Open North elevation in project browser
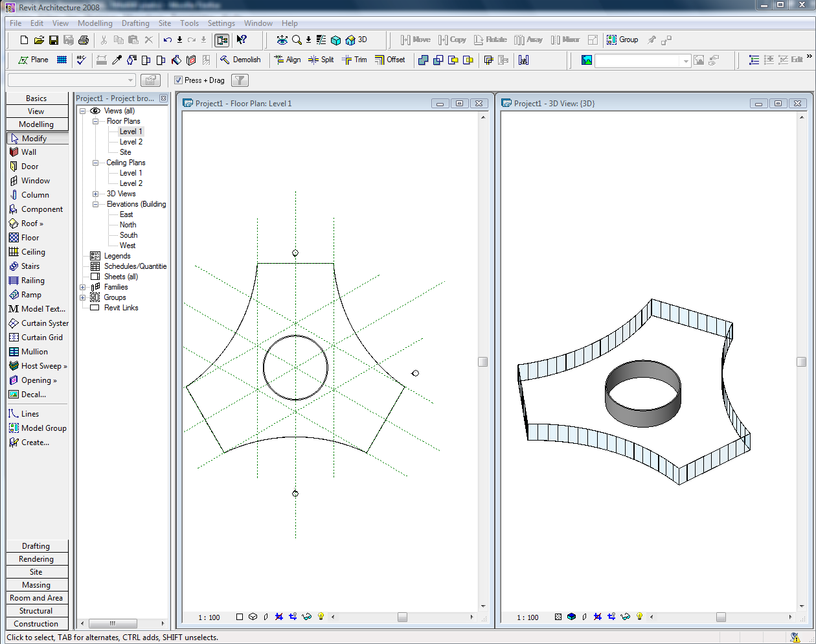The image size is (816, 644). pos(128,225)
